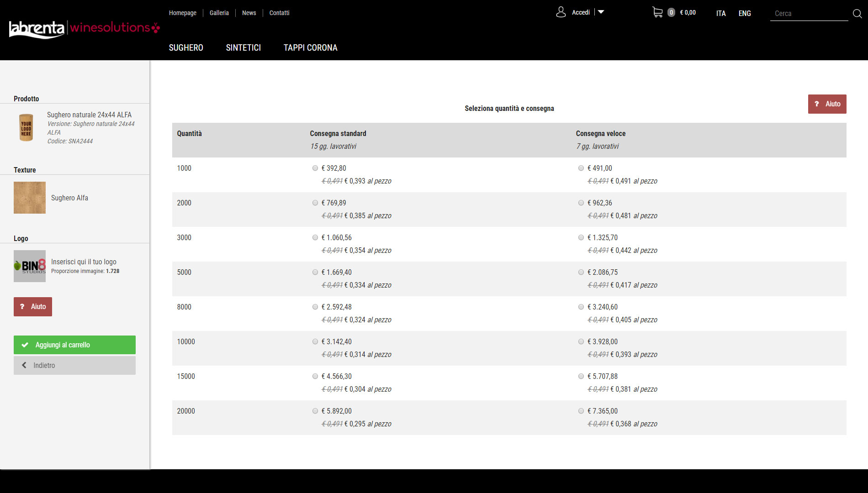This screenshot has width=868, height=493.
Task: Click the cork product thumbnail image
Action: [26, 127]
